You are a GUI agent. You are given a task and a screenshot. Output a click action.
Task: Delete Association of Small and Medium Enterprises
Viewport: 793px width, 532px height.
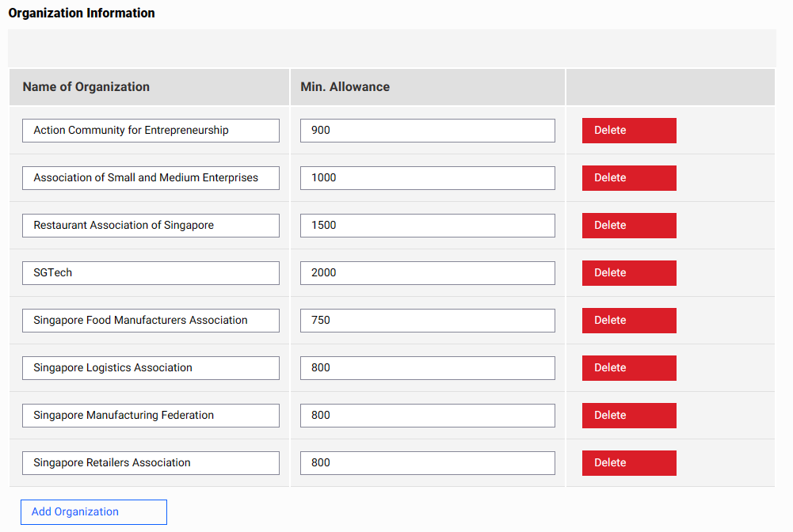click(629, 178)
